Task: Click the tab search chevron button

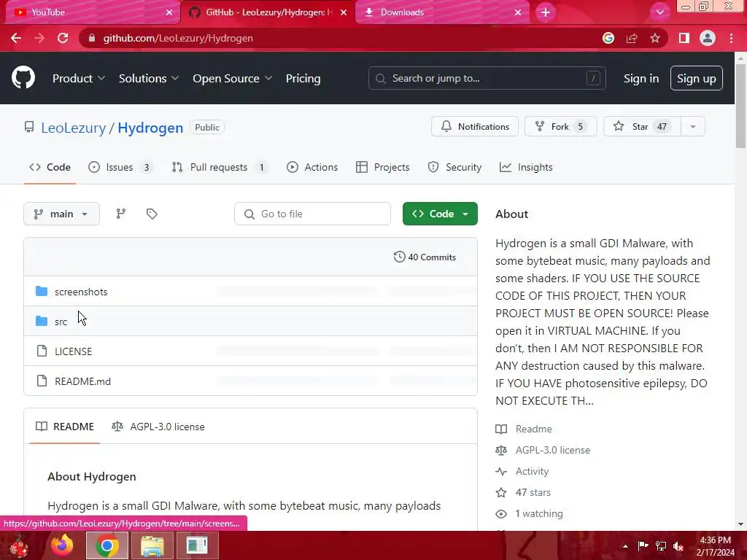Action: [659, 12]
